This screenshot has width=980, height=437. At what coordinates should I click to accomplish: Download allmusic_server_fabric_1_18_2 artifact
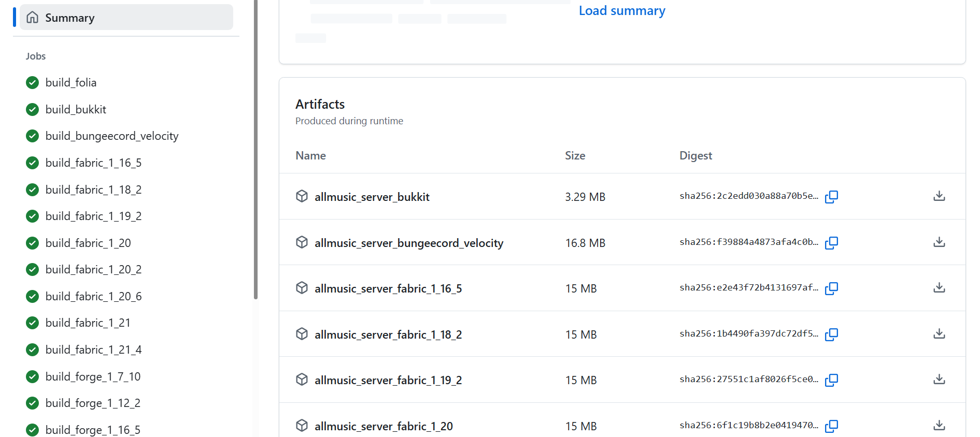pyautogui.click(x=939, y=334)
